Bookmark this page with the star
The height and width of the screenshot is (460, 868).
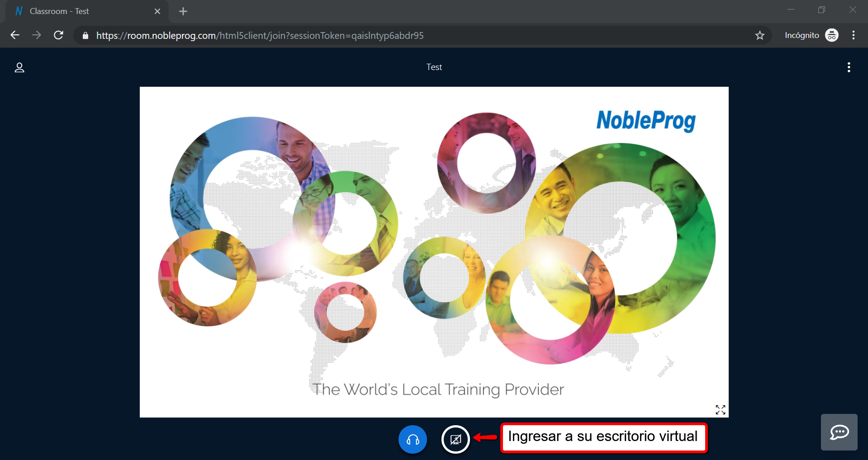[759, 35]
